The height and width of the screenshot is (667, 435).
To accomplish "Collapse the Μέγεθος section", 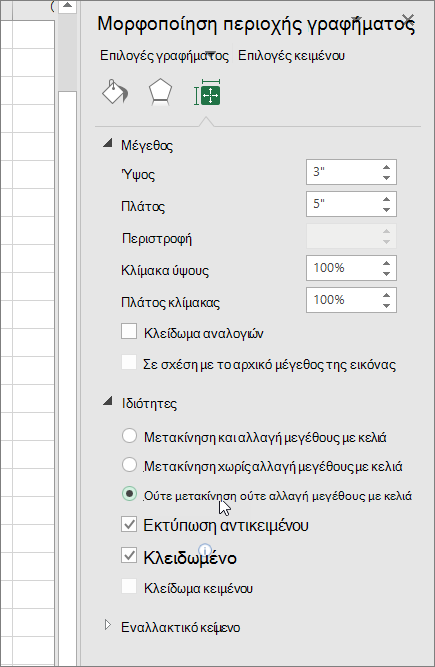I will tap(108, 143).
